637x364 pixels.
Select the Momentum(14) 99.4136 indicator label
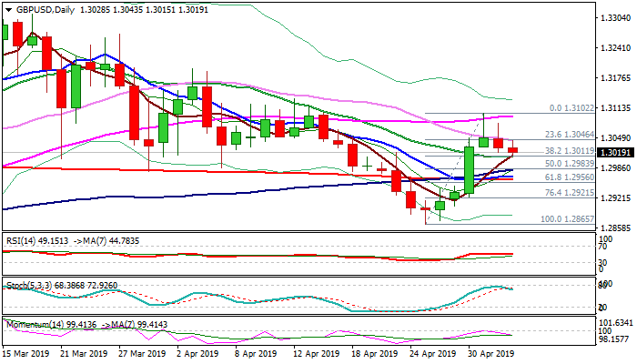click(x=52, y=325)
